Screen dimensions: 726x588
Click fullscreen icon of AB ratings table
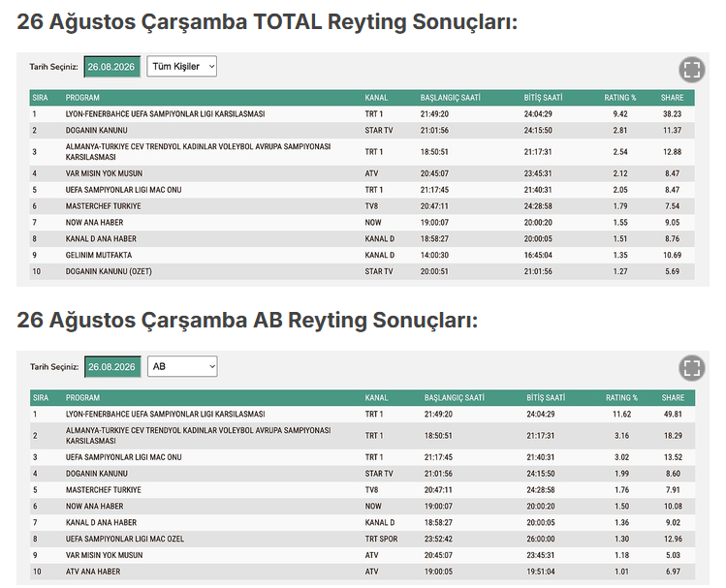[x=692, y=368]
